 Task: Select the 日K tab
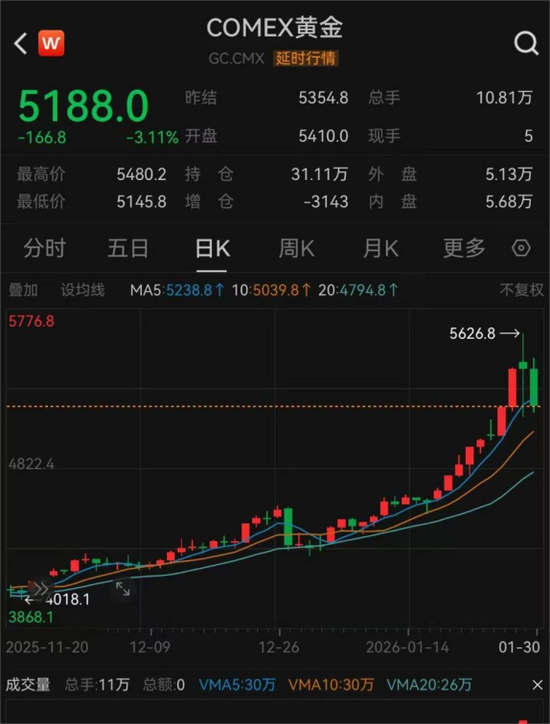pos(212,248)
